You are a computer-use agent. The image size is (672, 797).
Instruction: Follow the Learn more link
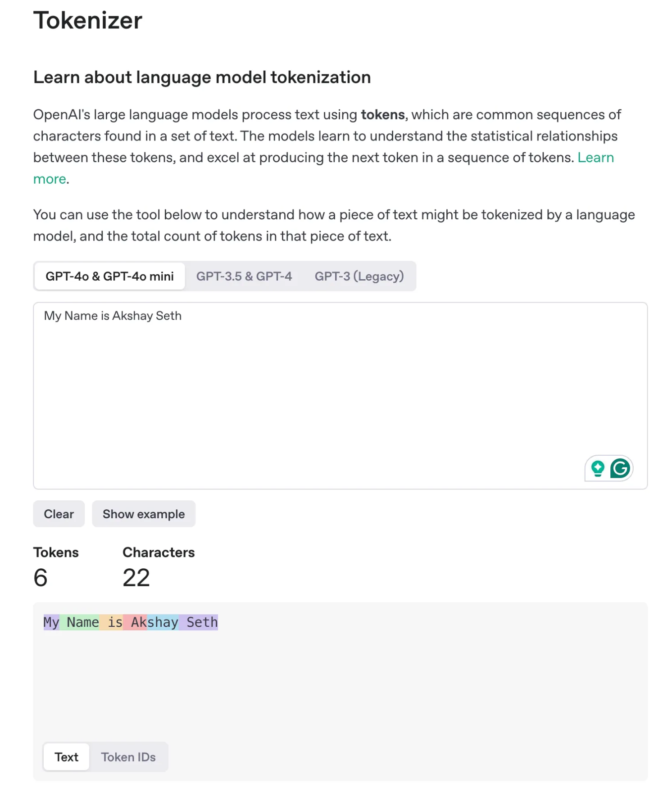[x=595, y=158]
